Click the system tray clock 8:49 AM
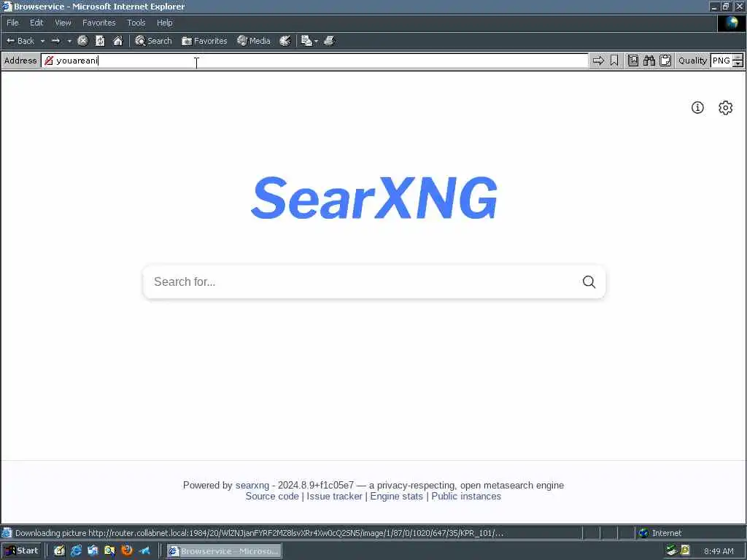747x560 pixels. [719, 551]
